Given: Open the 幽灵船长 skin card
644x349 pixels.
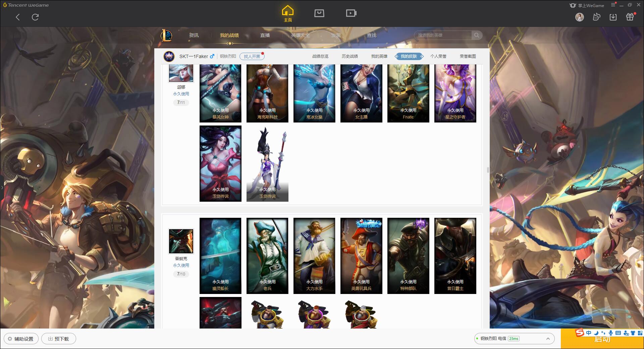Looking at the screenshot, I should point(220,256).
